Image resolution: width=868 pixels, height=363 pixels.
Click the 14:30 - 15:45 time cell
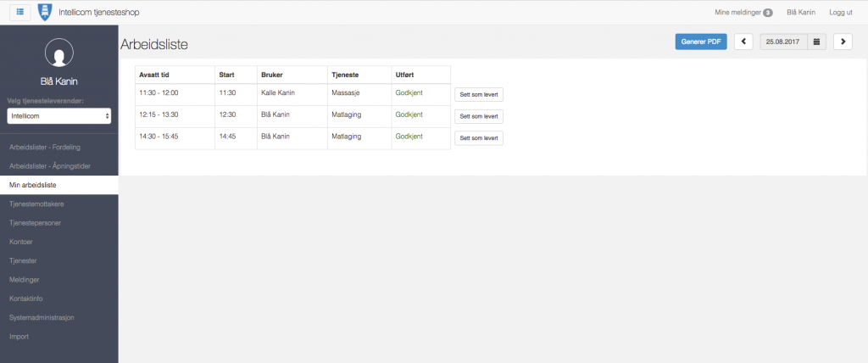175,138
